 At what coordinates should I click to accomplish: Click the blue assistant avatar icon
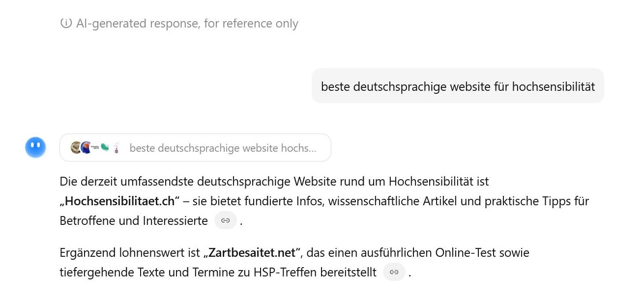35,147
